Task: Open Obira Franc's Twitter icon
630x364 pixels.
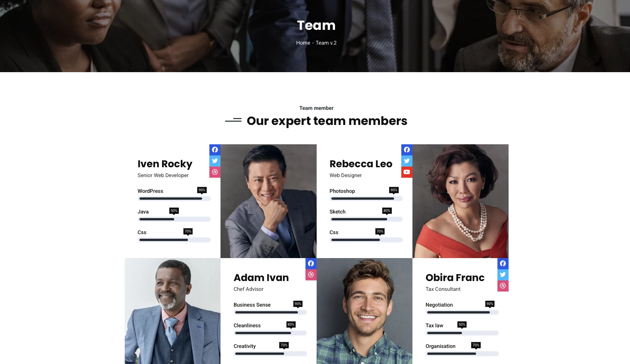Action: coord(503,275)
